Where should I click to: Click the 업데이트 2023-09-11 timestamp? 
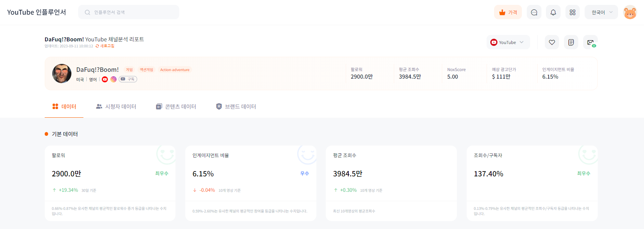tap(69, 46)
